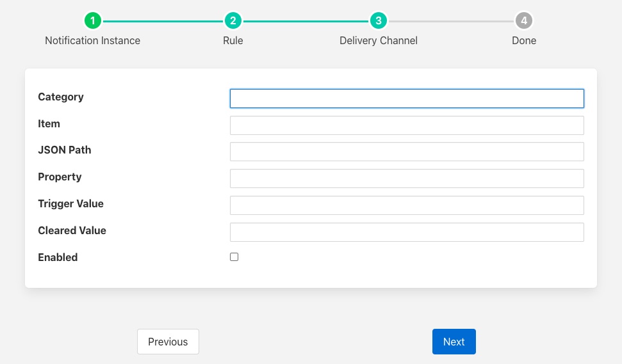Go to Notification Instance step label
Screen dimensions: 622x364
point(93,40)
